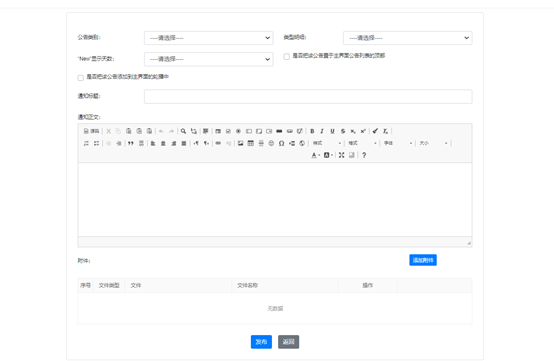Click the 操作 column header
The width and height of the screenshot is (554, 361).
[x=367, y=285]
